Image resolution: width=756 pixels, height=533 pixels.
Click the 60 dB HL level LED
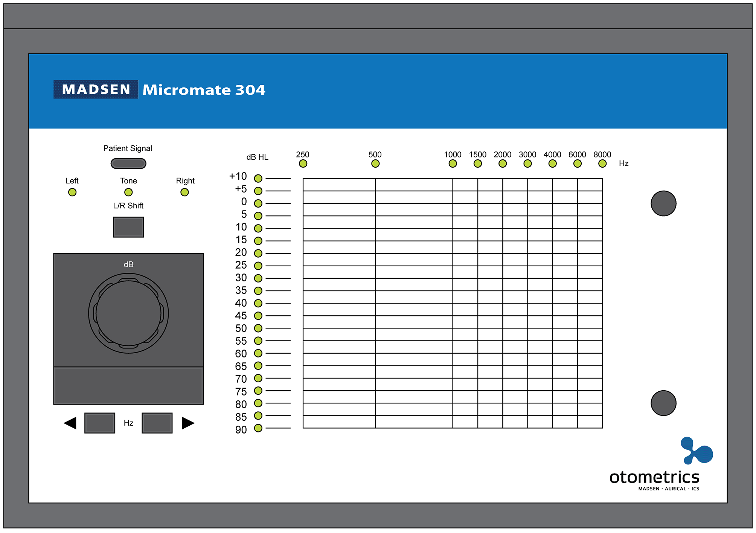coord(258,353)
